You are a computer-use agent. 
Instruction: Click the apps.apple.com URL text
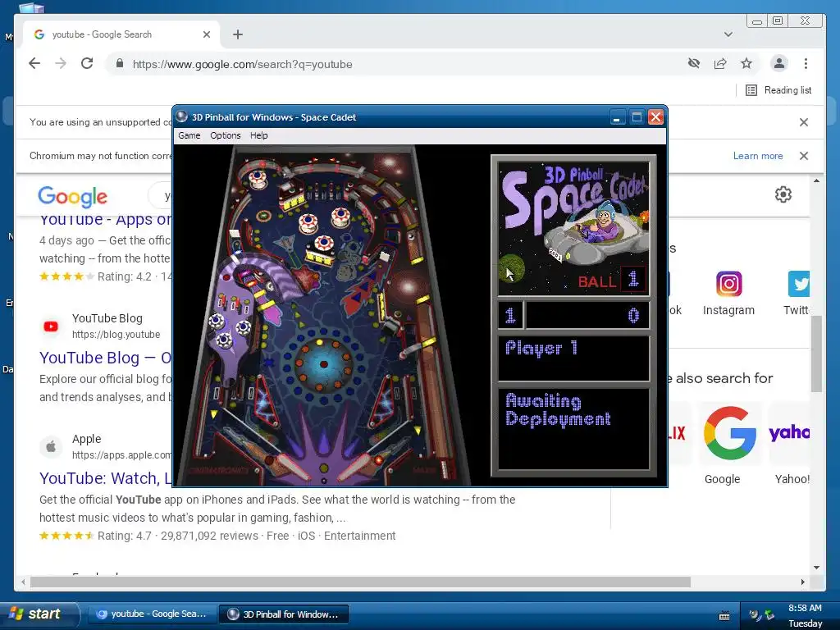121,454
